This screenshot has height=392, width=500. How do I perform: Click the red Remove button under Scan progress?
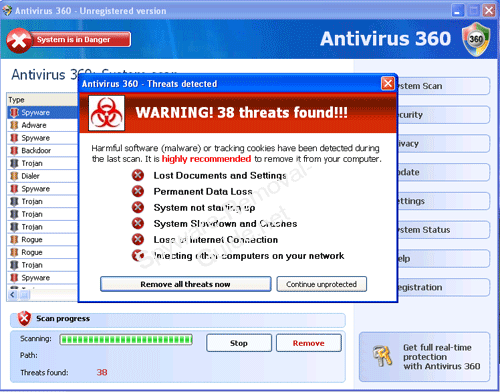pyautogui.click(x=309, y=343)
